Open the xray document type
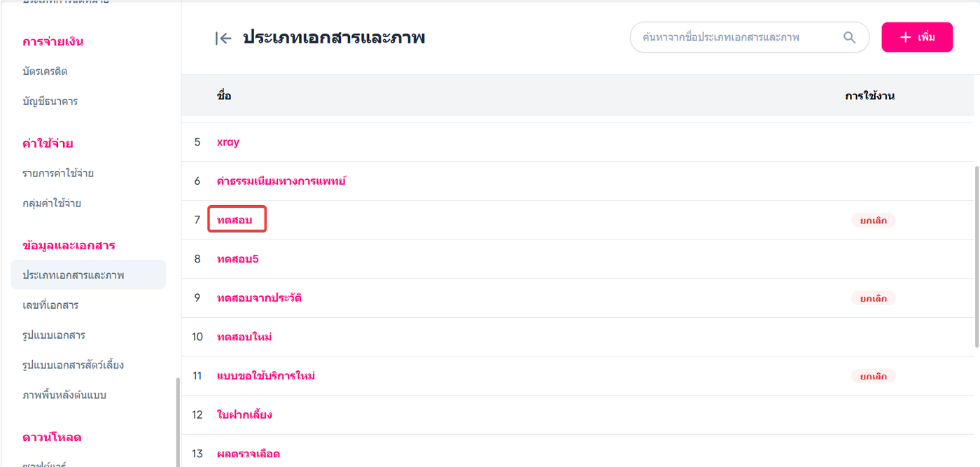 [228, 142]
